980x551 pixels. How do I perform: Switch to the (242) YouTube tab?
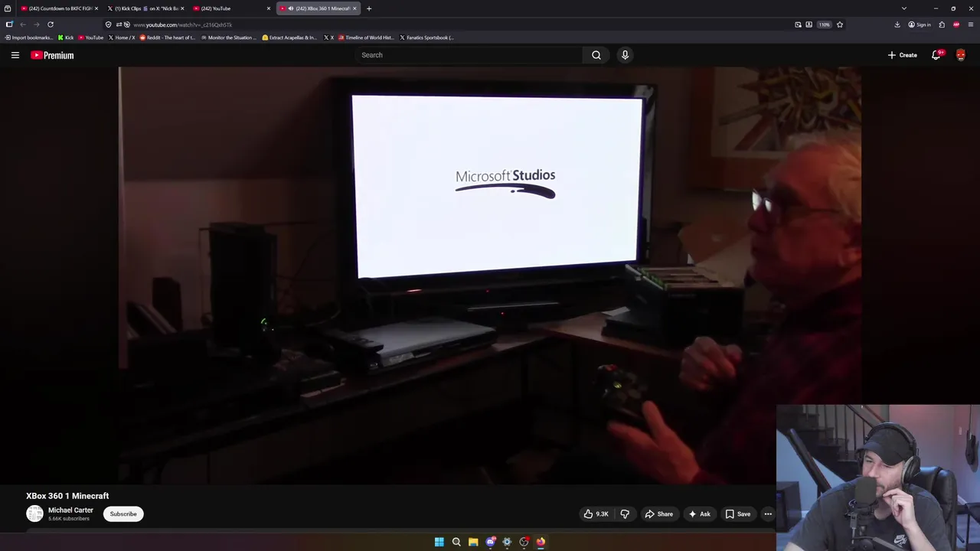point(232,8)
